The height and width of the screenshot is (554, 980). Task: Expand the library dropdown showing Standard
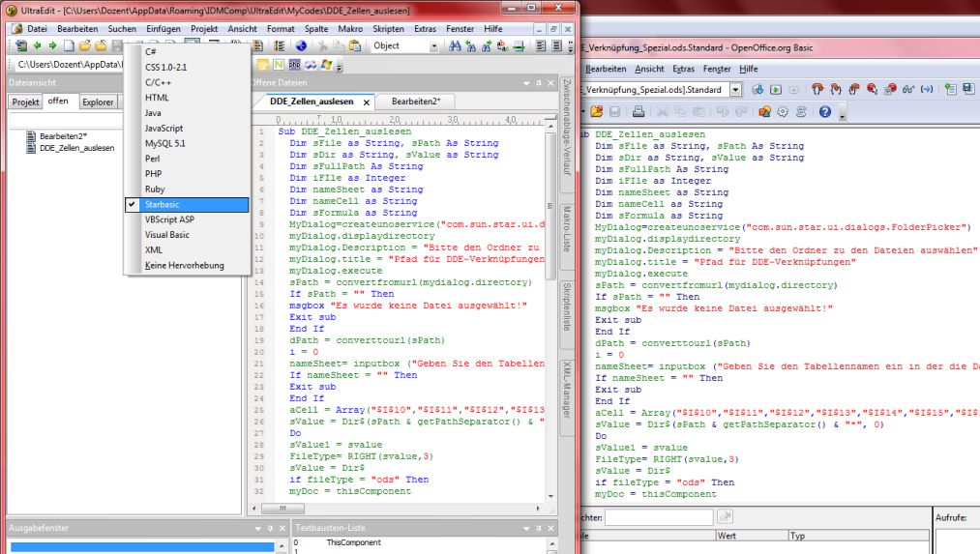click(x=735, y=89)
